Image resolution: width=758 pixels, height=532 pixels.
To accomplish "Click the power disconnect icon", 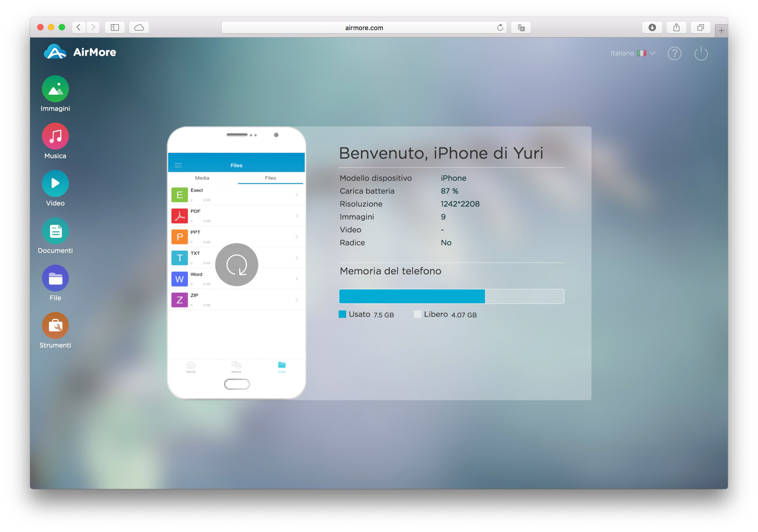I will pos(701,54).
